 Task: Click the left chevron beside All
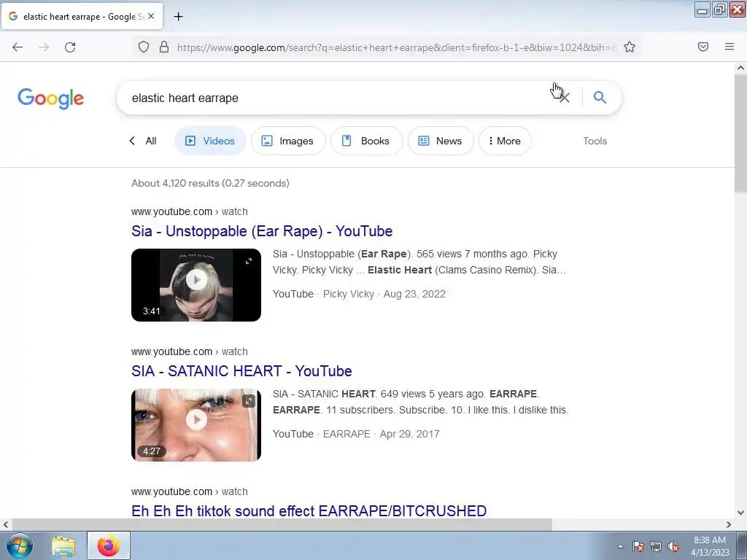[132, 141]
